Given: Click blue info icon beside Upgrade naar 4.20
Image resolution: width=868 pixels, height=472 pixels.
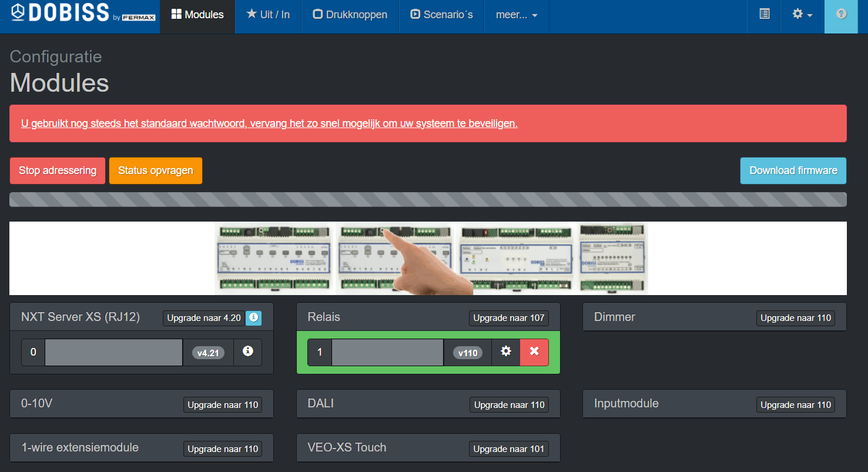Looking at the screenshot, I should click(x=253, y=317).
